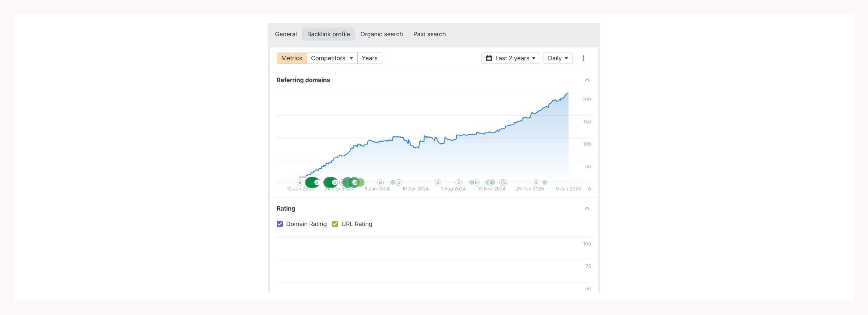This screenshot has width=868, height=315.
Task: Open the Daily interval dropdown
Action: point(557,58)
